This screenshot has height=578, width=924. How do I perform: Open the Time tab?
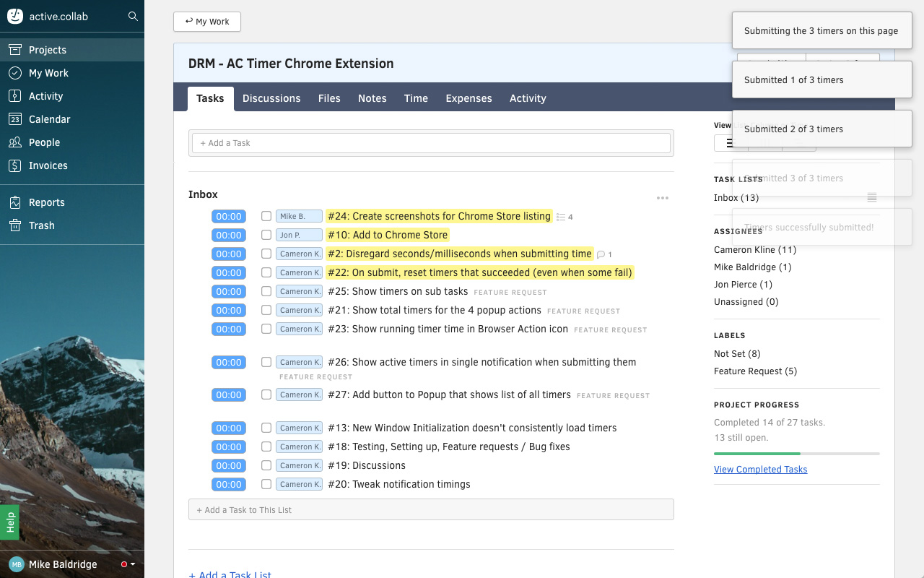[416, 98]
